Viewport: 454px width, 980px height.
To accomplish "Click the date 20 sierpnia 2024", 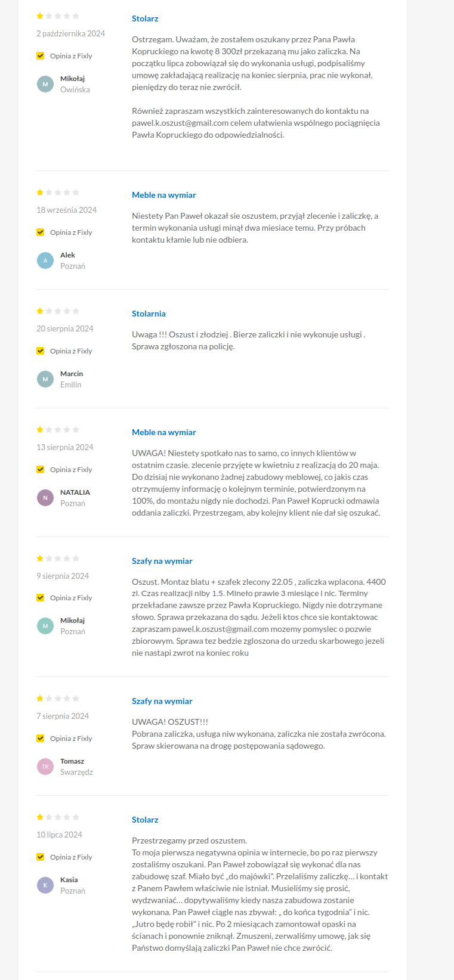I will [65, 328].
